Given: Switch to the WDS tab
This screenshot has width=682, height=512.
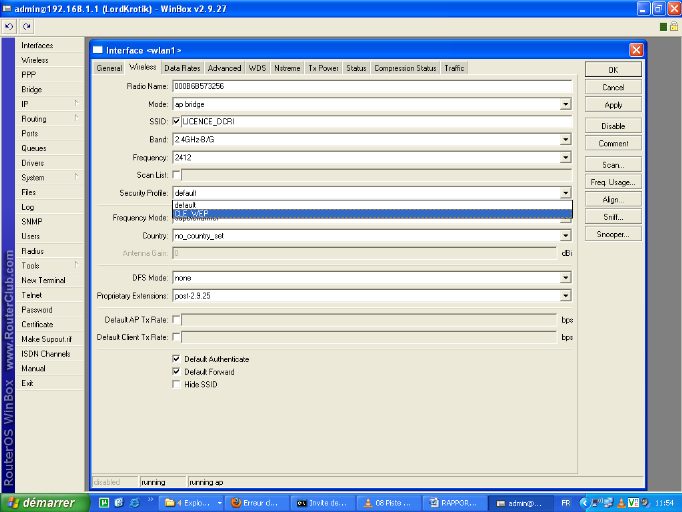Looking at the screenshot, I should 257,68.
